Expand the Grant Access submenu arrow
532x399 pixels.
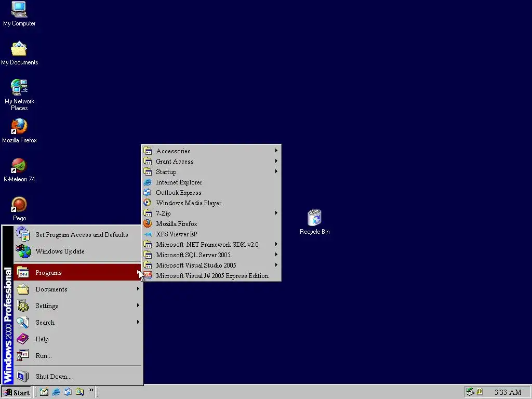tap(276, 161)
